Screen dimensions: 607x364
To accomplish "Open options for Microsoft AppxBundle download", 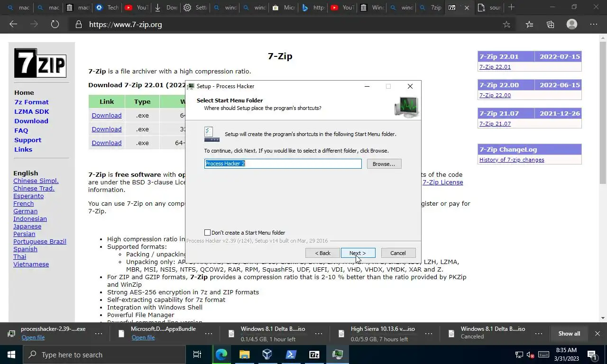I will 209,334.
